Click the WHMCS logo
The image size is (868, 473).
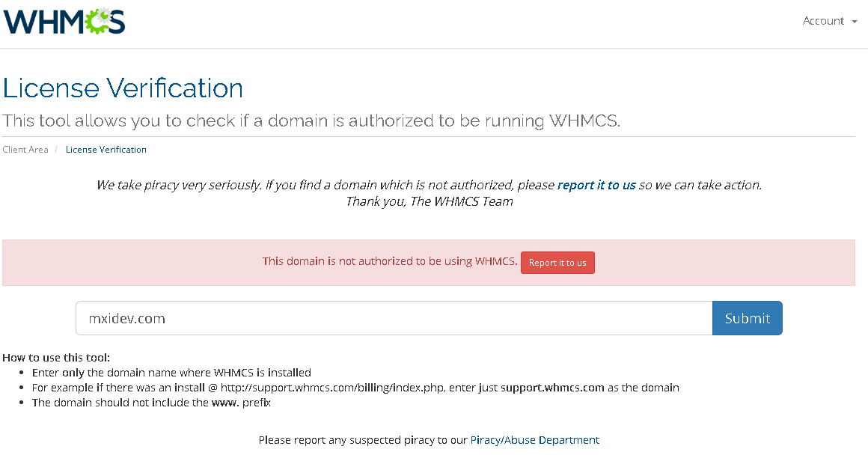[x=64, y=22]
